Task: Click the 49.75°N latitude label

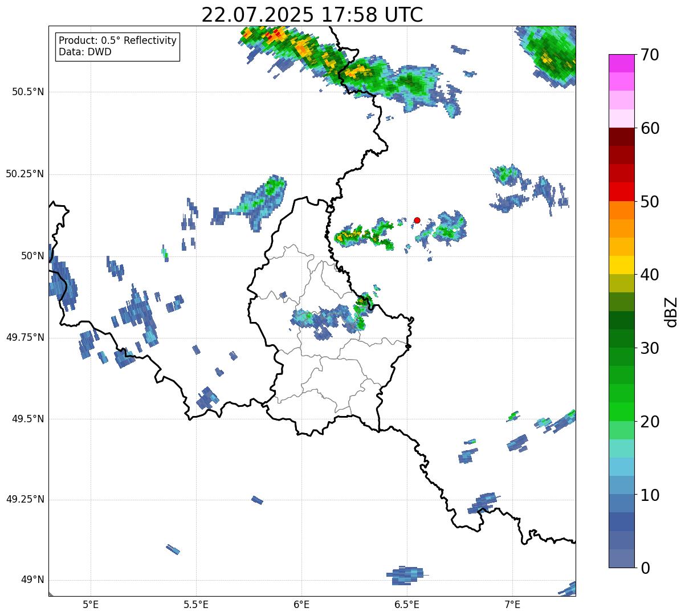Action: [25, 337]
